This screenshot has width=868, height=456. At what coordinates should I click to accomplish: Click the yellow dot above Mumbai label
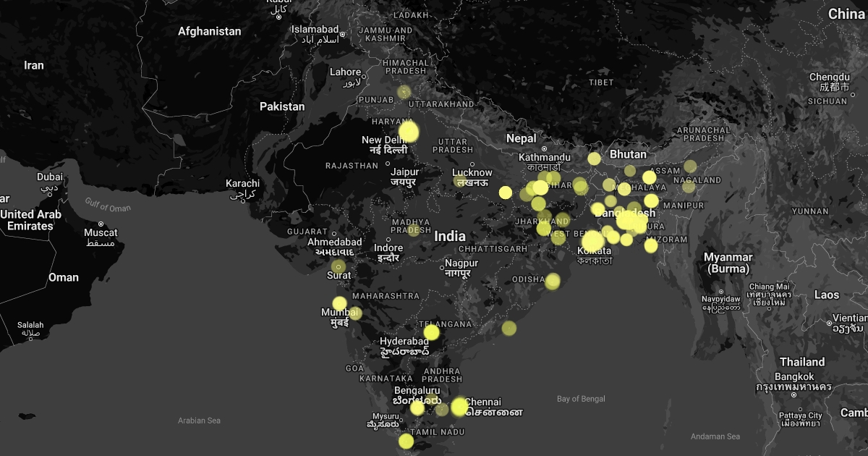coord(339,303)
